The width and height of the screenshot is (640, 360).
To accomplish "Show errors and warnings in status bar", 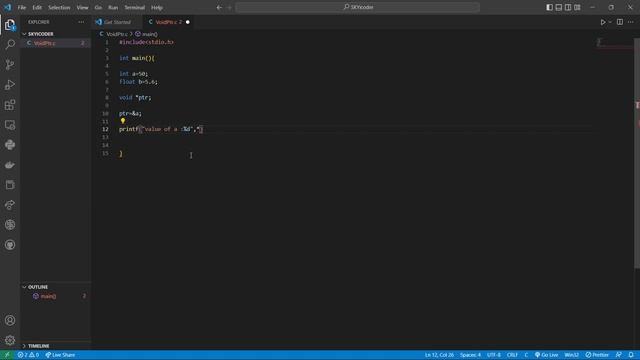I will pyautogui.click(x=28, y=355).
